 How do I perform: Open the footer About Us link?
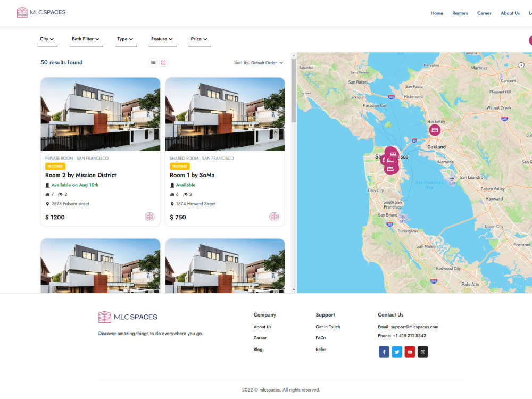tap(262, 327)
